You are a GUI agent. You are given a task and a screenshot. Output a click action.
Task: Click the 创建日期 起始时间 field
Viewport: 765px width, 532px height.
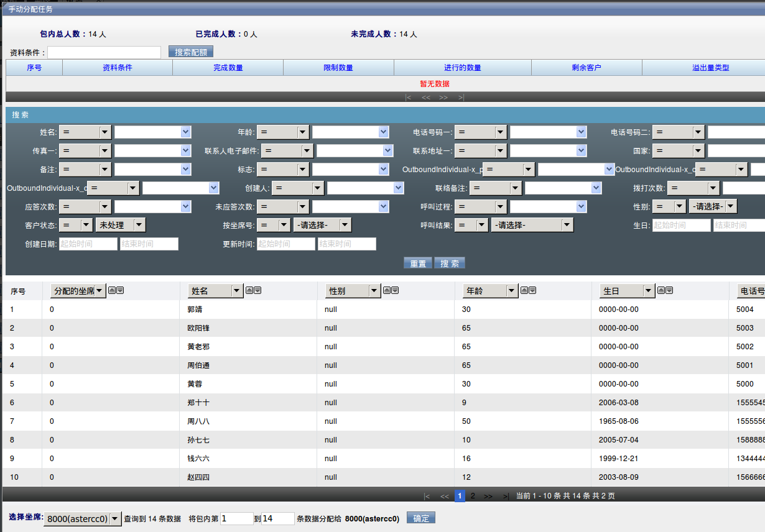pos(88,244)
